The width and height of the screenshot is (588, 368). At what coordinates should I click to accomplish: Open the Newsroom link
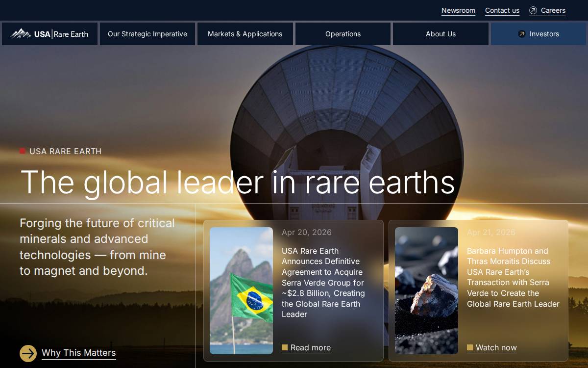(x=458, y=10)
